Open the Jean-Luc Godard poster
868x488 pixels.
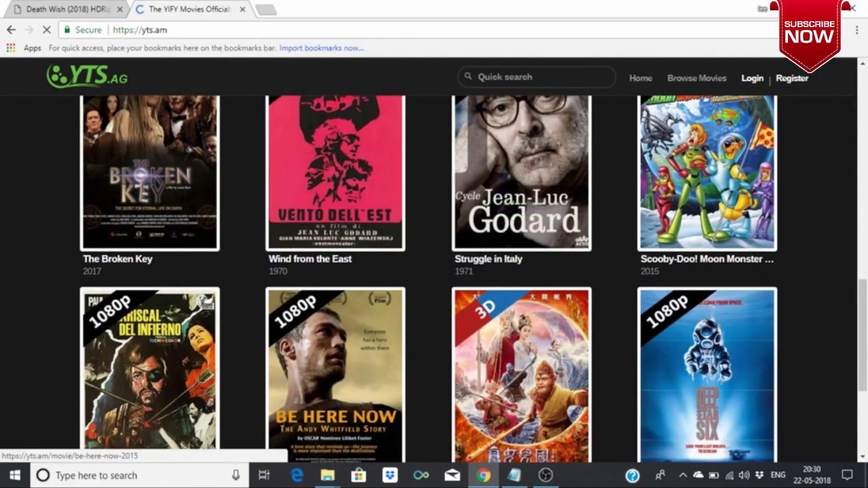tap(521, 173)
